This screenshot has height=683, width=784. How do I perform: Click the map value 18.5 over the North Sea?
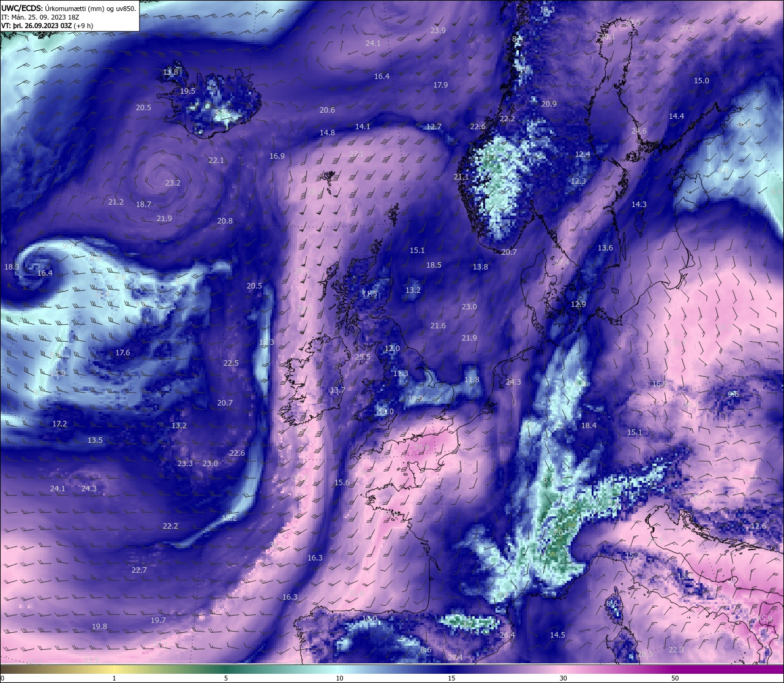[x=434, y=265]
